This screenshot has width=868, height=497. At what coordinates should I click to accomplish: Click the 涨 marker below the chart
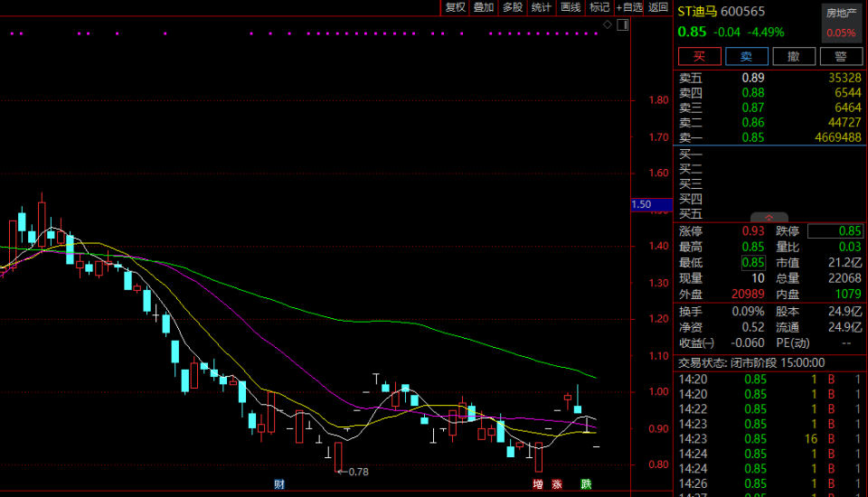click(557, 484)
